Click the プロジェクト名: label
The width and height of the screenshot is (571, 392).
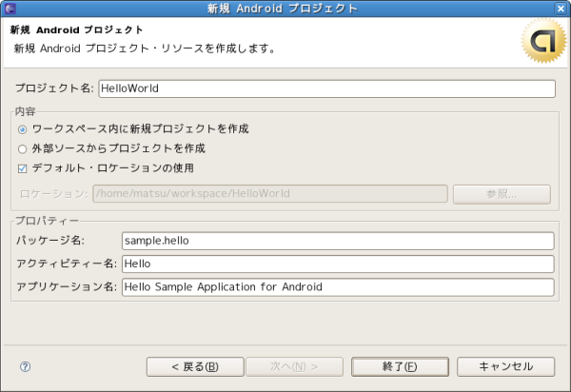[54, 88]
